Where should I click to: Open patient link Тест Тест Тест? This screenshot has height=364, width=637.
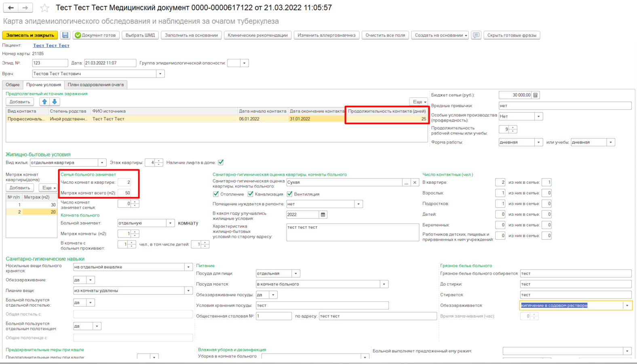[x=51, y=46]
